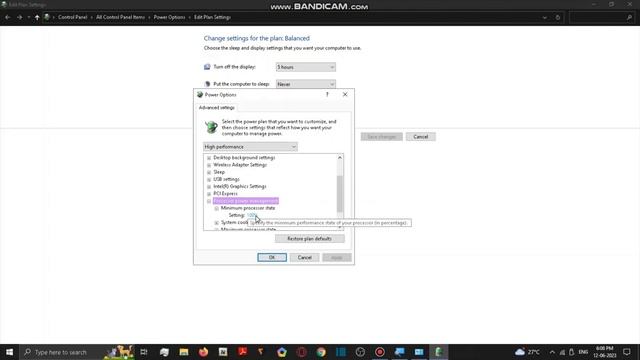Screen dimensions: 640x360
Task: Select Wireless Adapter Settings label
Action: pos(240,165)
